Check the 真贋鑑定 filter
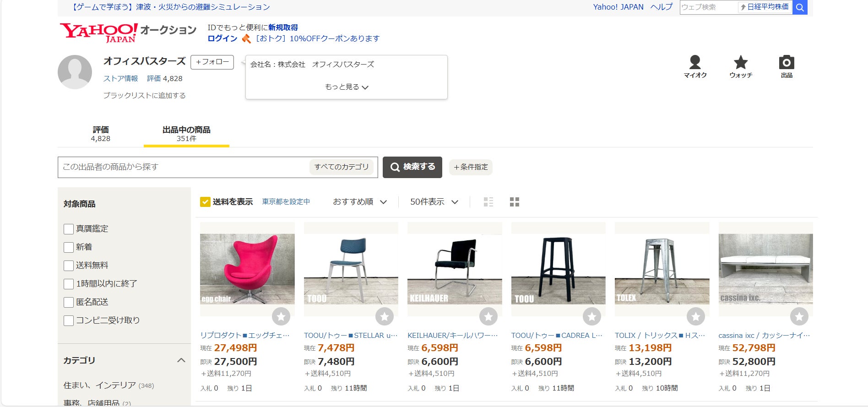The height and width of the screenshot is (407, 868). (x=69, y=229)
